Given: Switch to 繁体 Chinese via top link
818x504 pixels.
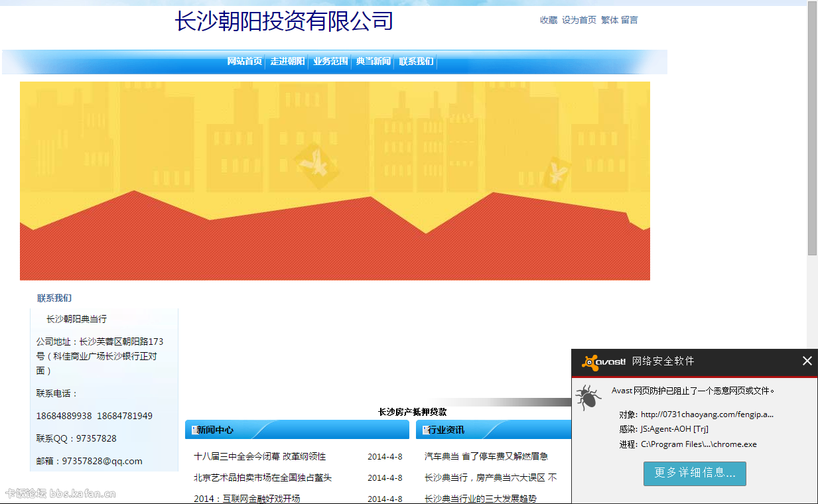Looking at the screenshot, I should (x=610, y=21).
